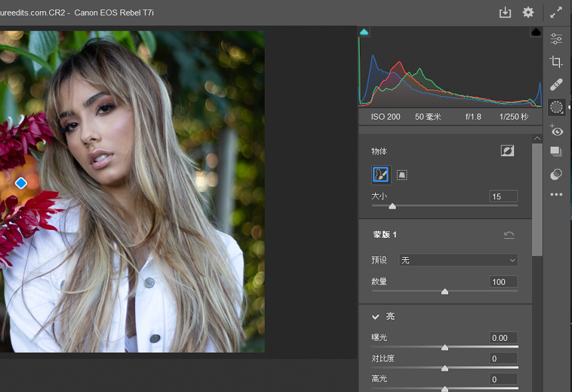Toggle edits visibility with the eye icon
This screenshot has width=572, height=392.
557,131
